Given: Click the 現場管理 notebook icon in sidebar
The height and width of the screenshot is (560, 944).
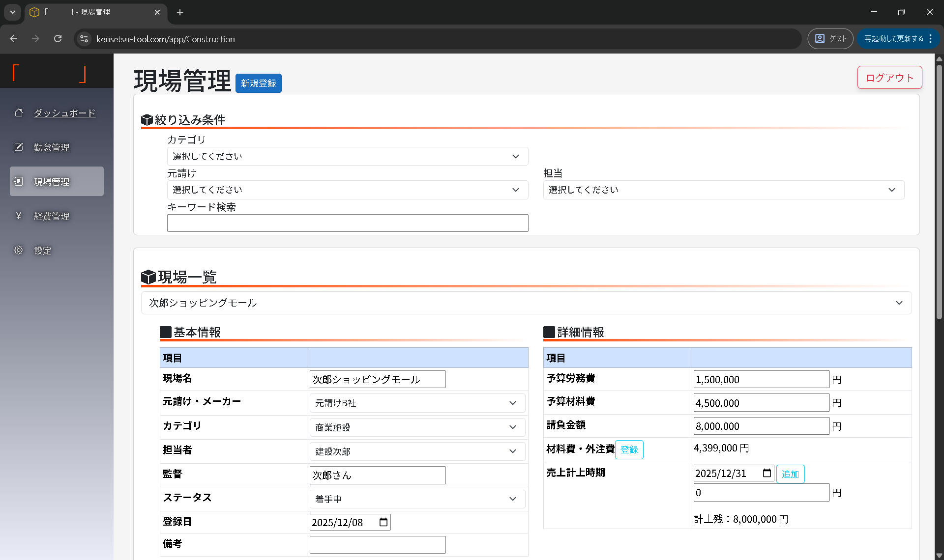Looking at the screenshot, I should (x=19, y=181).
